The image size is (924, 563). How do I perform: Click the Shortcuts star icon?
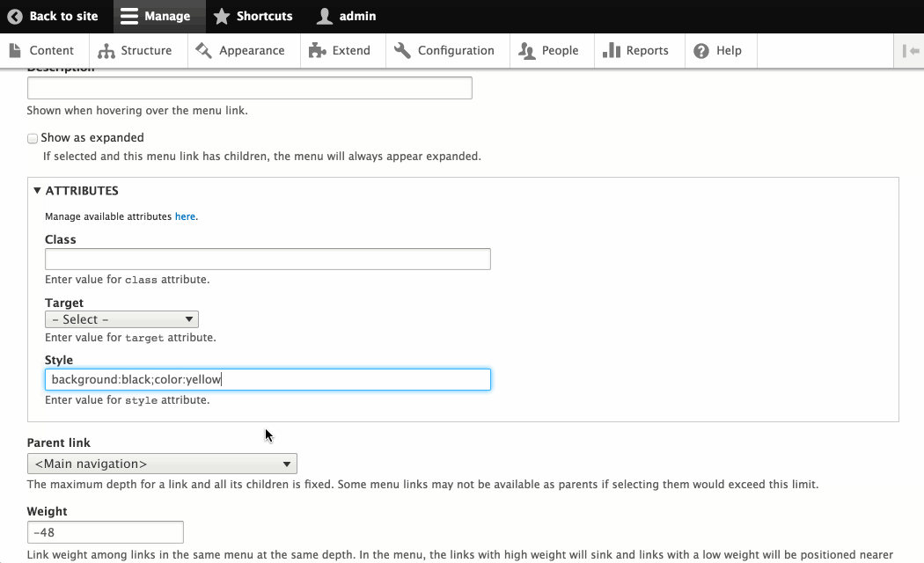point(222,17)
